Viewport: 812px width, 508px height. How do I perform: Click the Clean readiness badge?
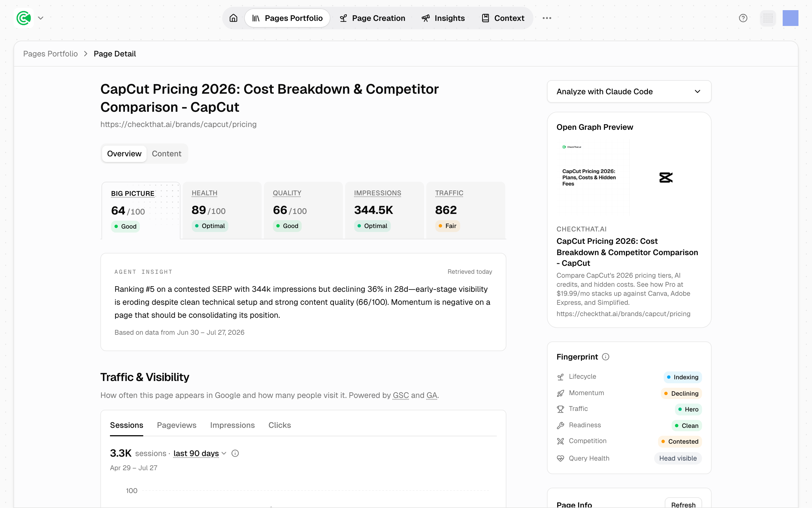click(x=687, y=426)
